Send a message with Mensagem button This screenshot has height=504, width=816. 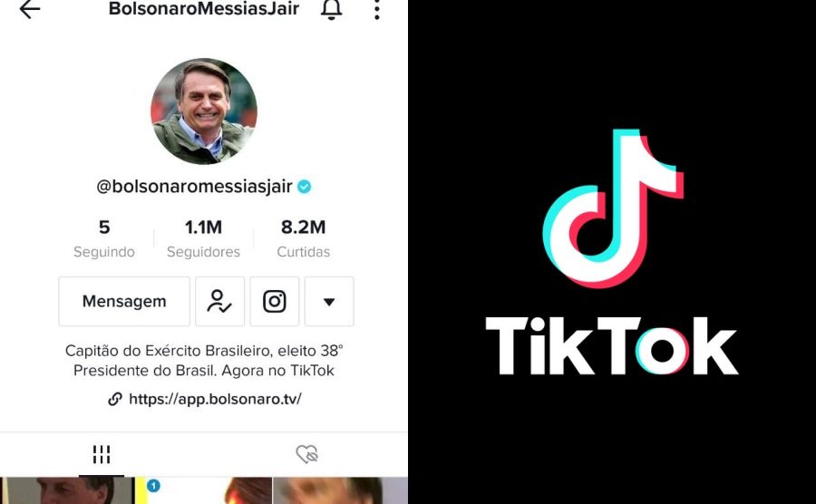click(x=124, y=301)
